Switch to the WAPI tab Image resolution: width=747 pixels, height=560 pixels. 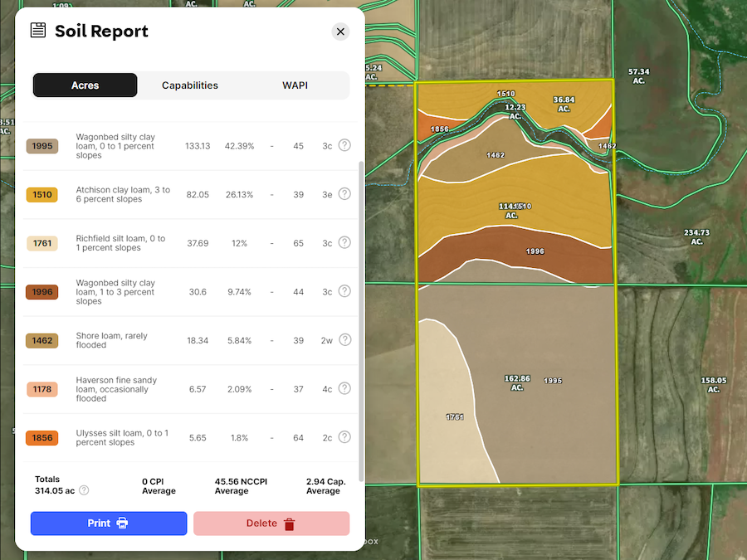295,85
